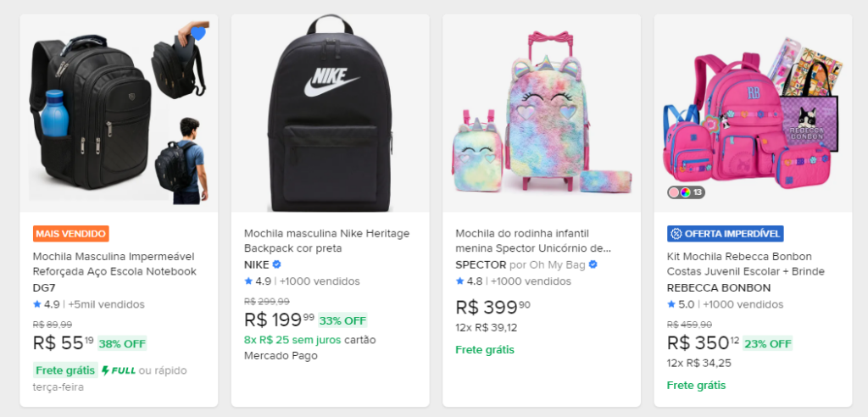The width and height of the screenshot is (868, 417).
Task: Open the 13 color variations swatch
Action: click(686, 192)
